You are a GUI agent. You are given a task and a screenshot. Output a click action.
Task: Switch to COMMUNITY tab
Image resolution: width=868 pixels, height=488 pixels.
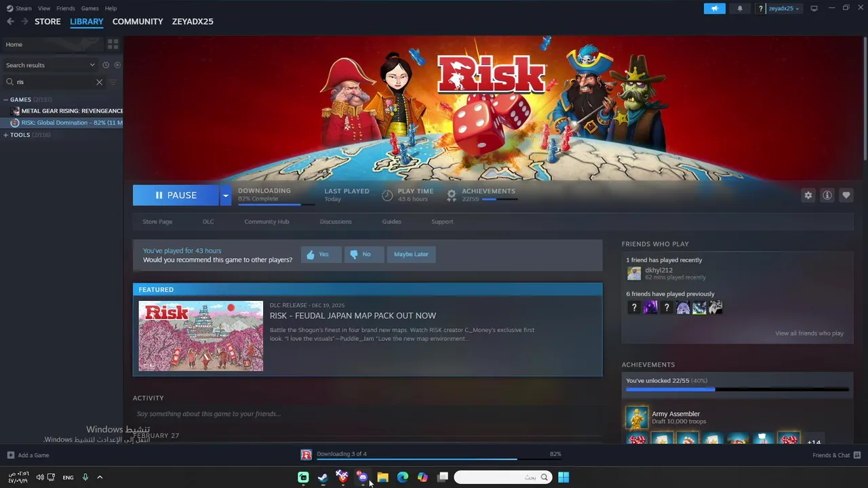(138, 22)
